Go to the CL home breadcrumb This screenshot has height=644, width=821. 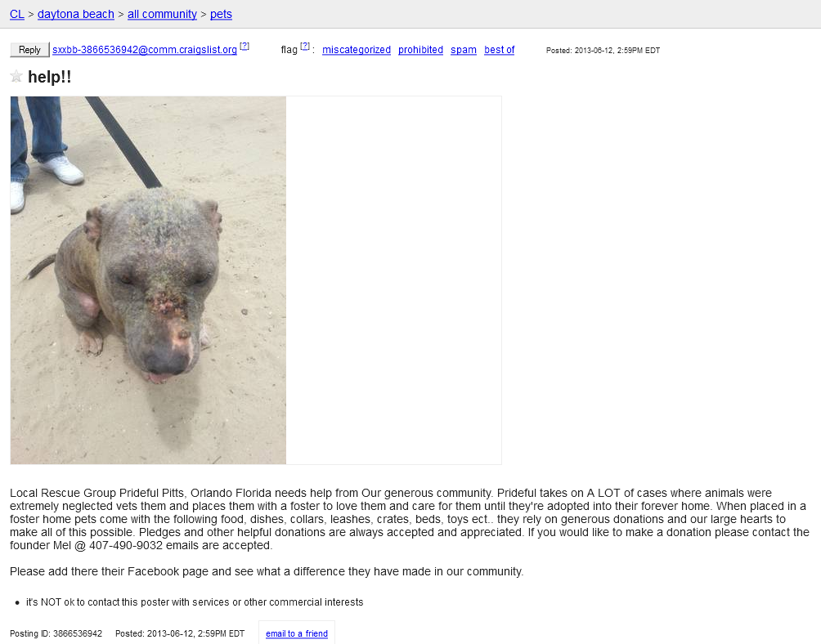tap(16, 14)
